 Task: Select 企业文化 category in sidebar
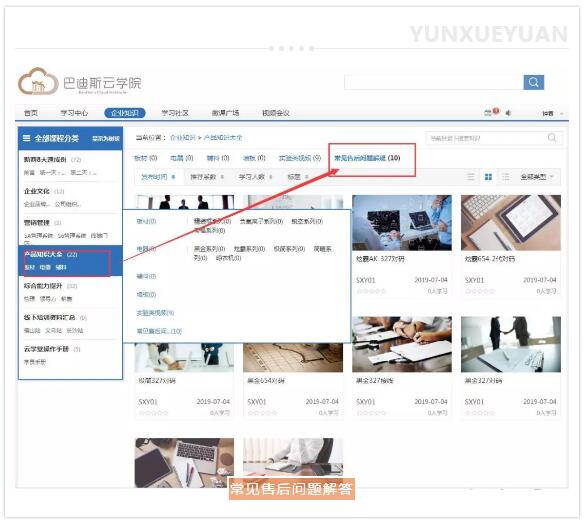tap(37, 191)
